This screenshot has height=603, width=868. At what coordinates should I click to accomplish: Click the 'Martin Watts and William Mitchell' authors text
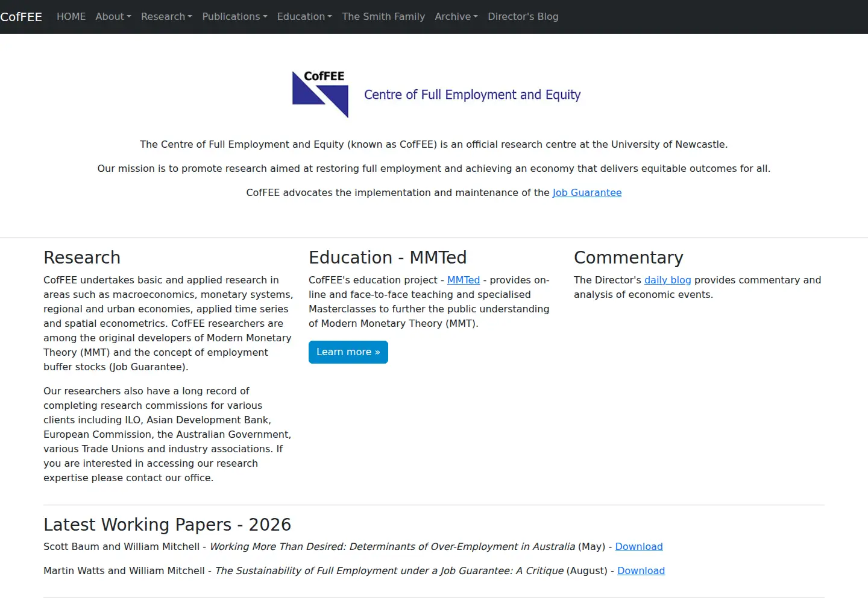(124, 571)
